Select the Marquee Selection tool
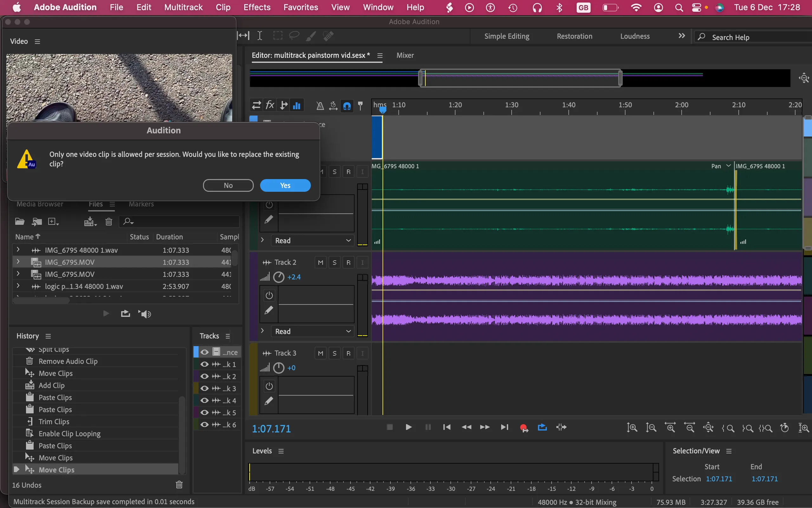812x508 pixels. [278, 36]
